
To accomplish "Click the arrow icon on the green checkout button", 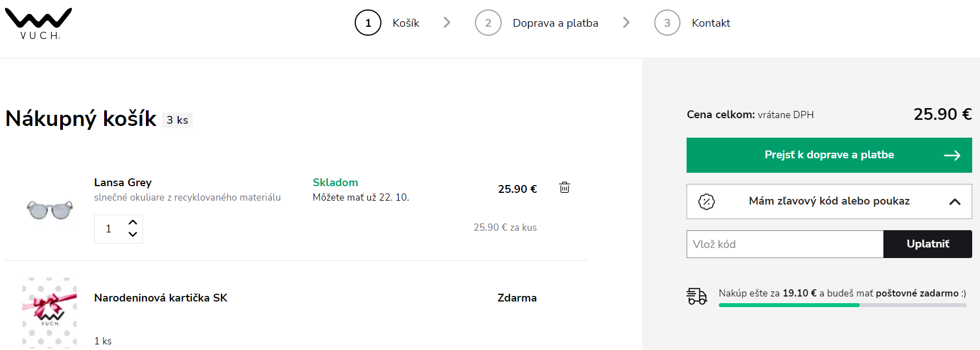I will coord(954,155).
